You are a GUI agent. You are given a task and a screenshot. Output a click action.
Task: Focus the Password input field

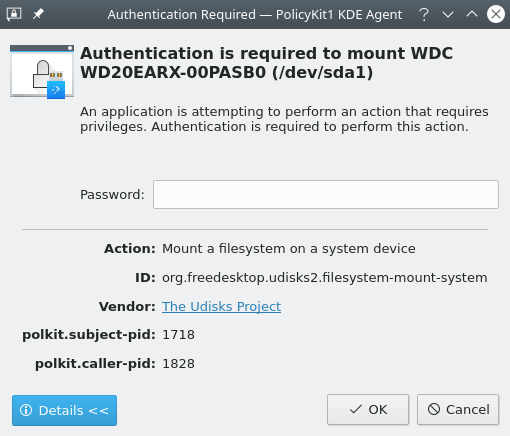(326, 194)
